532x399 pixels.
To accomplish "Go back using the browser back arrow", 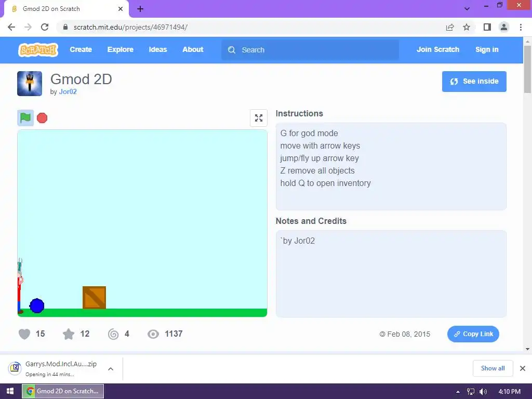I will click(11, 27).
